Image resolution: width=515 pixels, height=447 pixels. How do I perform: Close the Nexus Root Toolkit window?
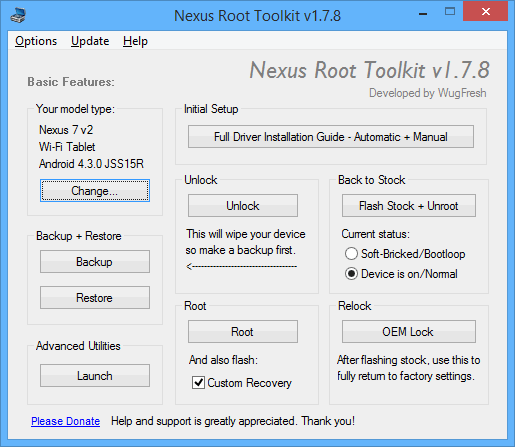[x=486, y=12]
